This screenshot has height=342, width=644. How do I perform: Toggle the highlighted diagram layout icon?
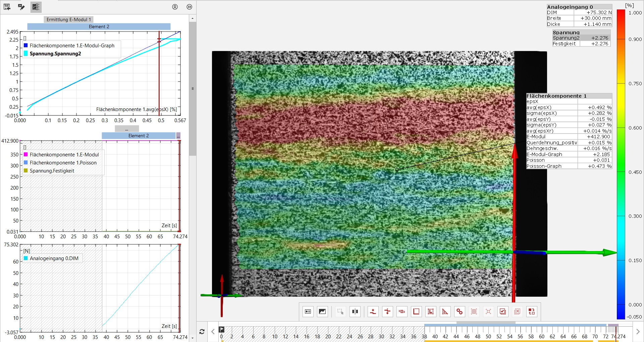coord(36,7)
